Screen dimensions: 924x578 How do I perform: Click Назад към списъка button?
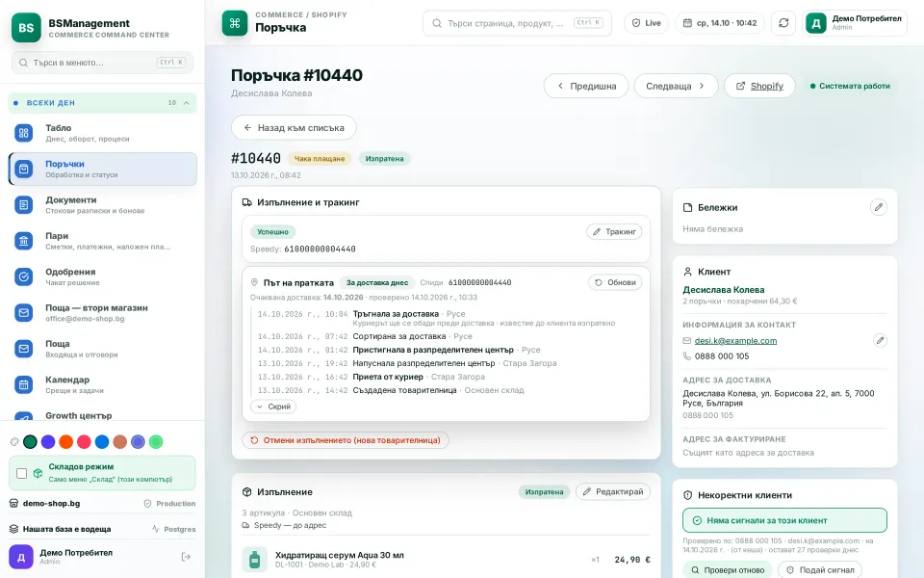click(x=294, y=127)
